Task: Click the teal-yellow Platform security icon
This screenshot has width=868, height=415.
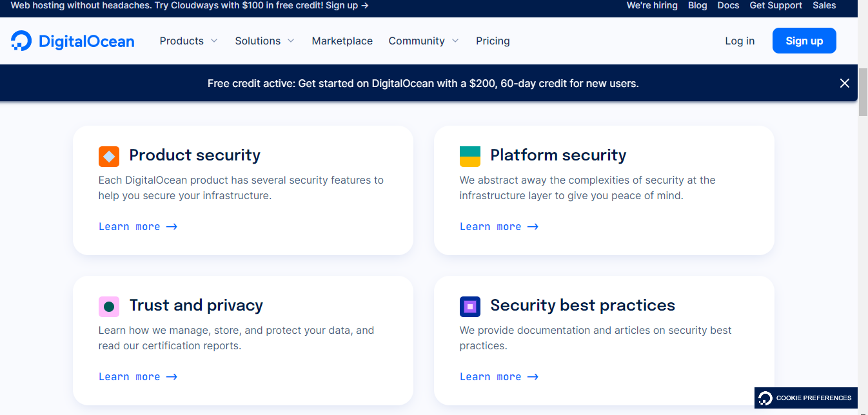Action: click(470, 156)
